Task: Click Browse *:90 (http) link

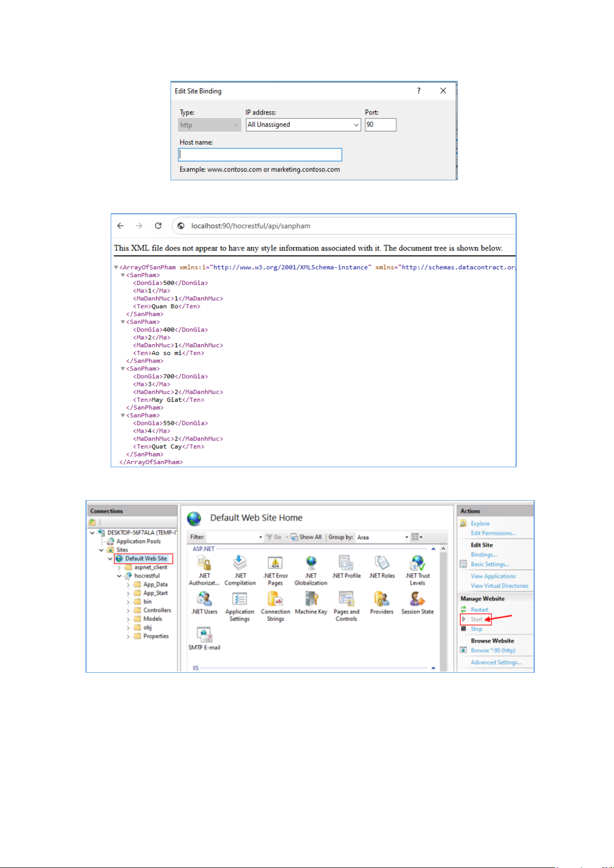Action: 493,651
